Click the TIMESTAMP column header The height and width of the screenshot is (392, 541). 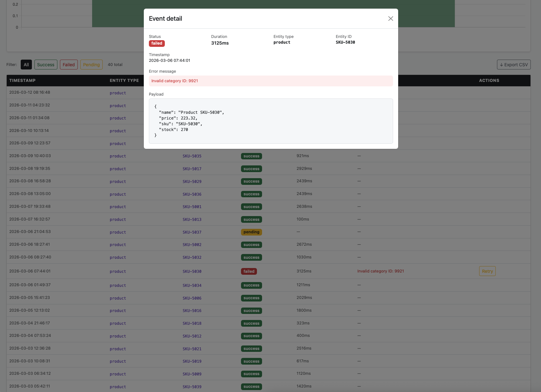coord(22,80)
